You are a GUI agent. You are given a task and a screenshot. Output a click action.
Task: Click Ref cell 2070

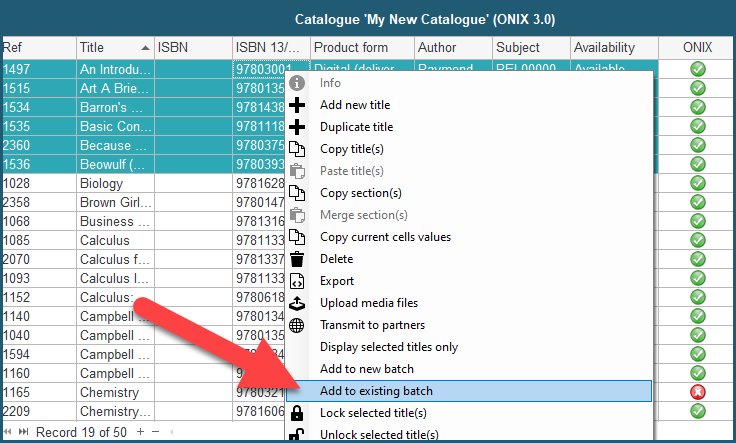pyautogui.click(x=38, y=260)
